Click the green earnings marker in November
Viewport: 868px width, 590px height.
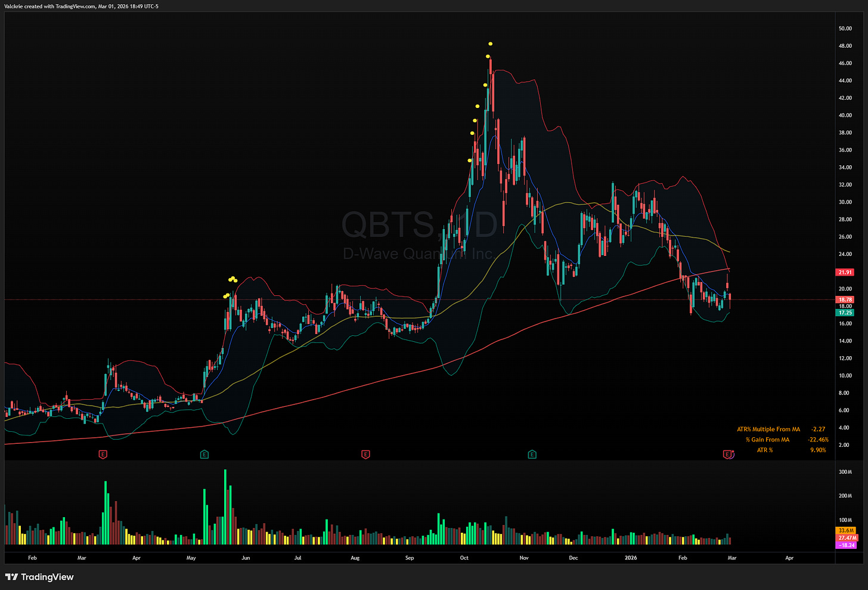[x=532, y=455]
